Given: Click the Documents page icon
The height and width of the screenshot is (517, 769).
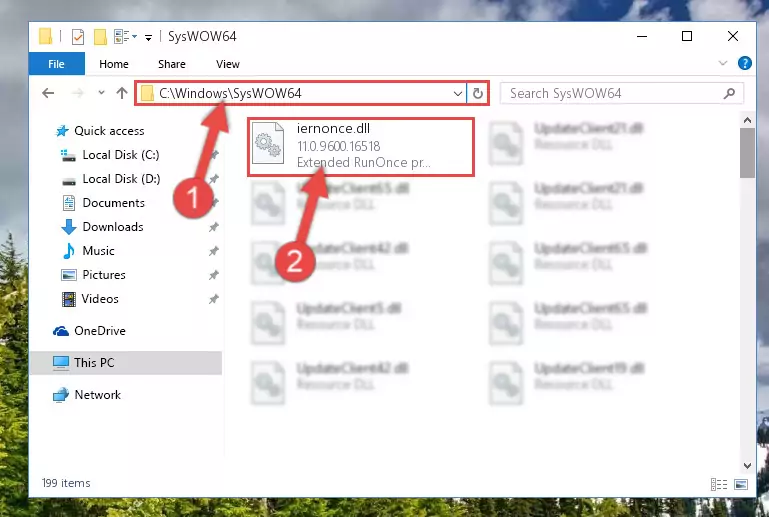Looking at the screenshot, I should point(69,203).
